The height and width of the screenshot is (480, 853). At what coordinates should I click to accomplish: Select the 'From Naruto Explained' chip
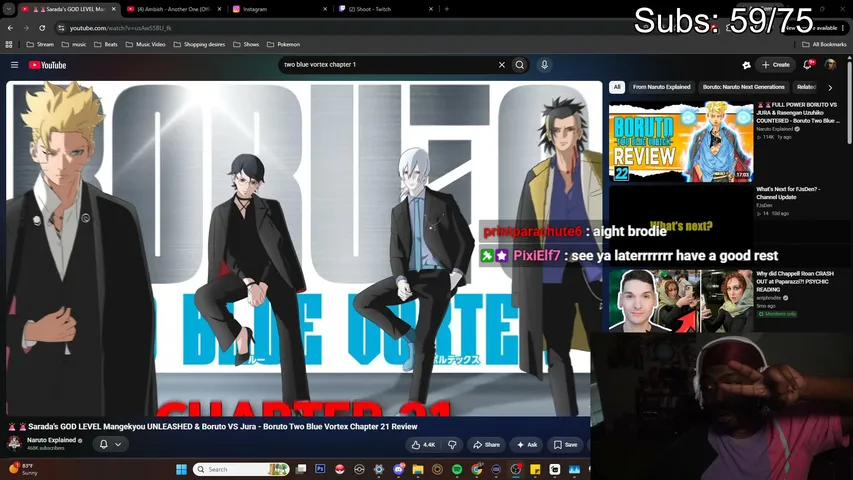662,87
